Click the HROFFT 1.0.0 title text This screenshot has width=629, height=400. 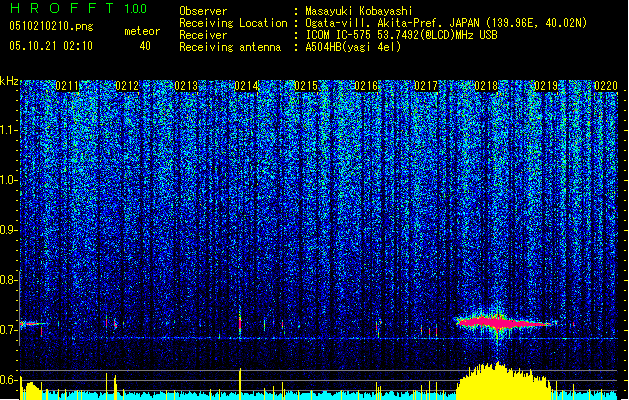click(x=78, y=8)
